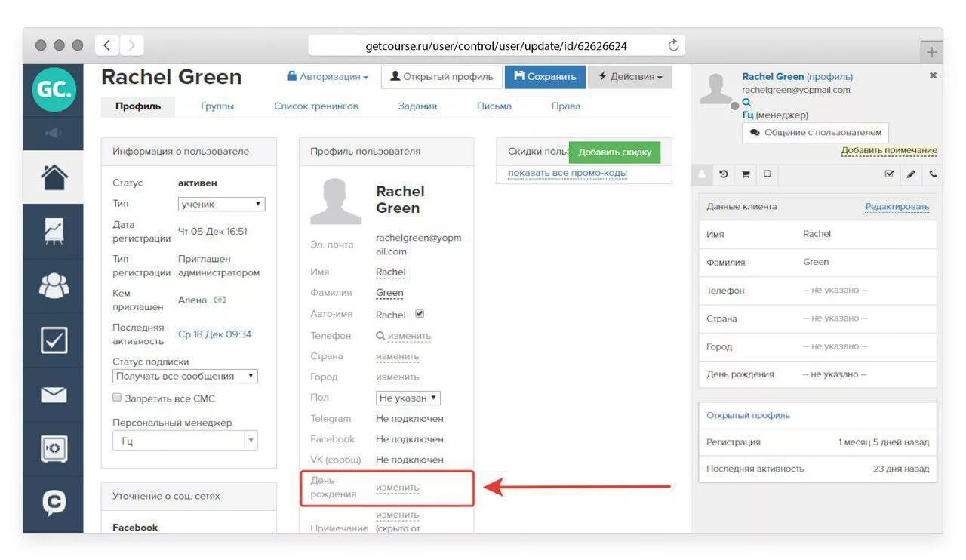Click Rachel Green avatar in right panel
The image size is (966, 560).
[x=718, y=90]
